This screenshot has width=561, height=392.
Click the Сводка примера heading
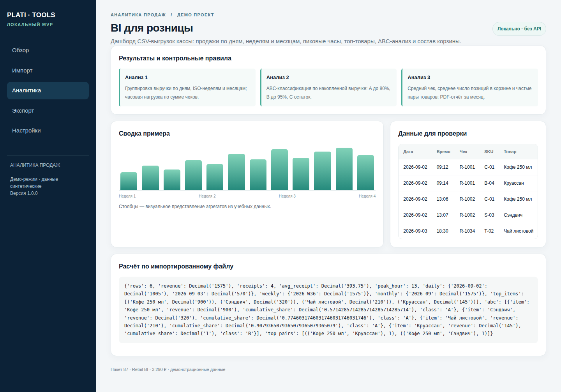(144, 133)
